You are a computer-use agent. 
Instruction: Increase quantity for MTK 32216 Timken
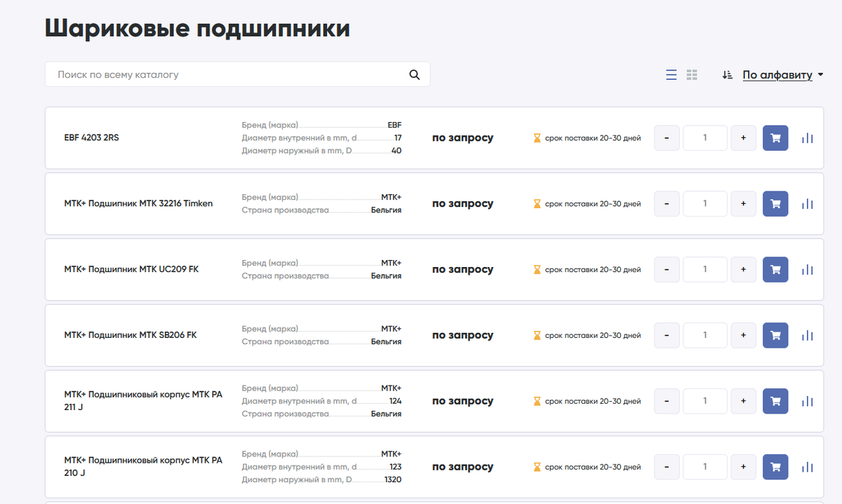click(743, 204)
